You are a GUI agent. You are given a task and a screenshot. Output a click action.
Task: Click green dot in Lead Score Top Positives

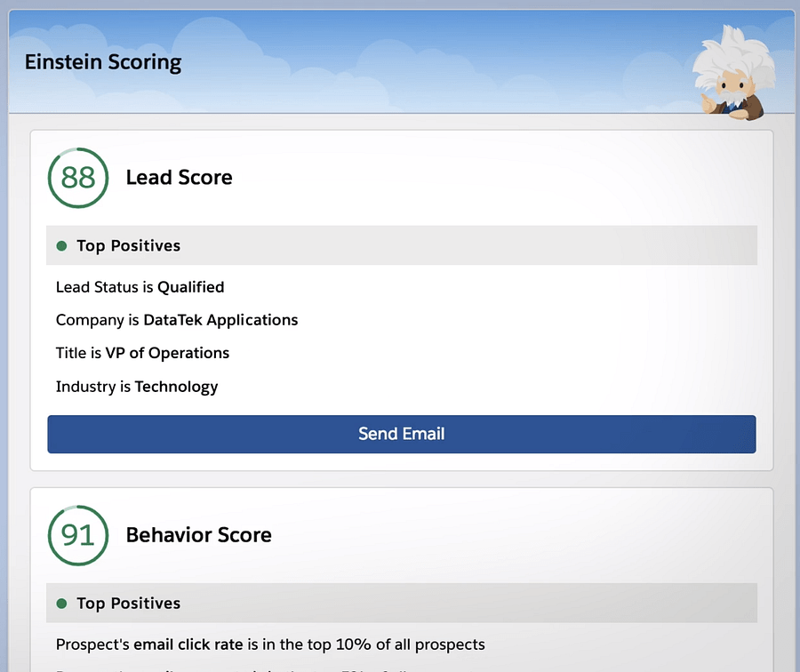tap(61, 246)
